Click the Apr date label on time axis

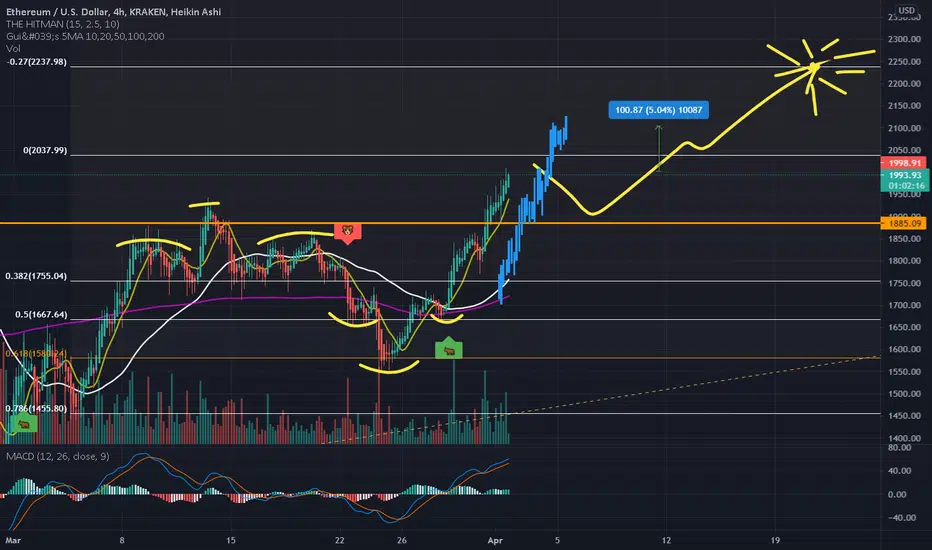(495, 540)
